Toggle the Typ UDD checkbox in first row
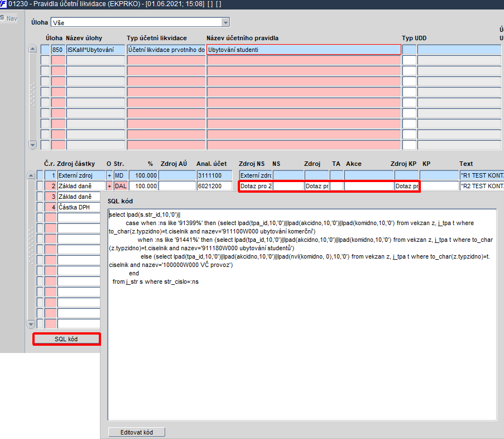Image resolution: width=504 pixels, height=439 pixels. point(409,50)
